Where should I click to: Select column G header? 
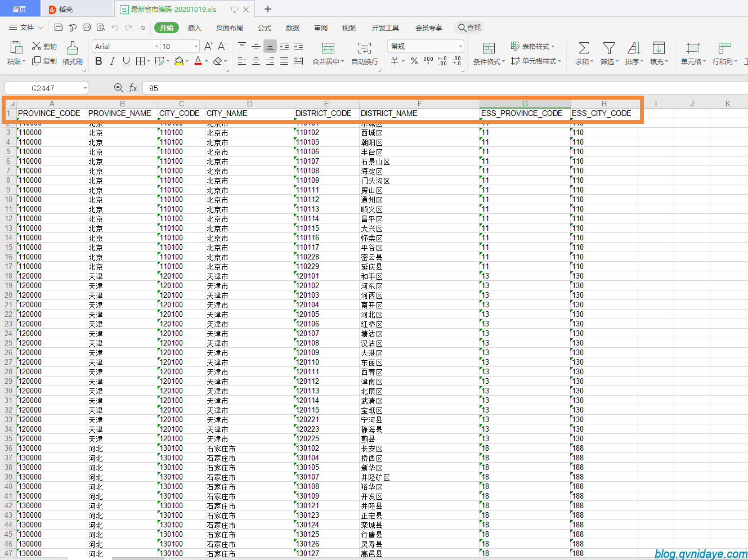tap(525, 104)
